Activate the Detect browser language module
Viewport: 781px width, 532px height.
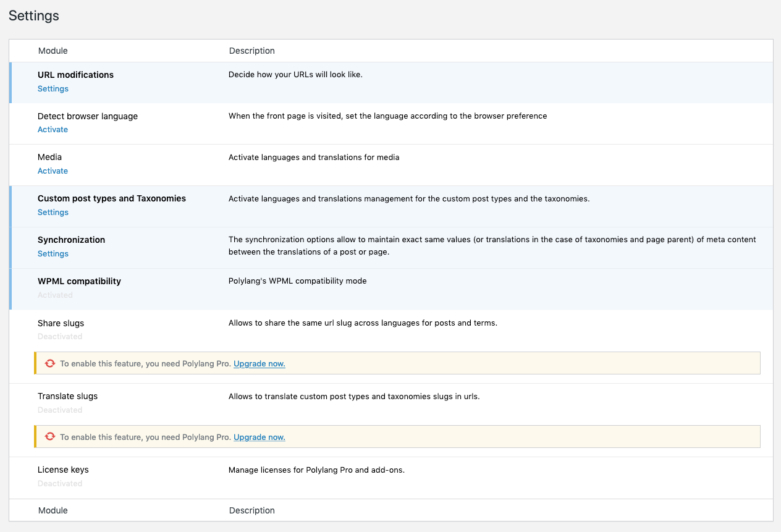click(53, 130)
